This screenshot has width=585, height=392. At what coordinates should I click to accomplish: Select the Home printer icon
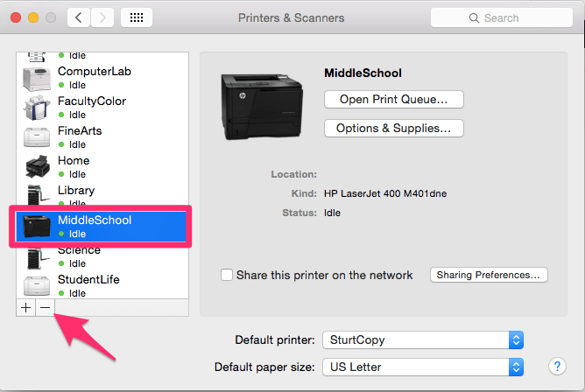pos(37,167)
